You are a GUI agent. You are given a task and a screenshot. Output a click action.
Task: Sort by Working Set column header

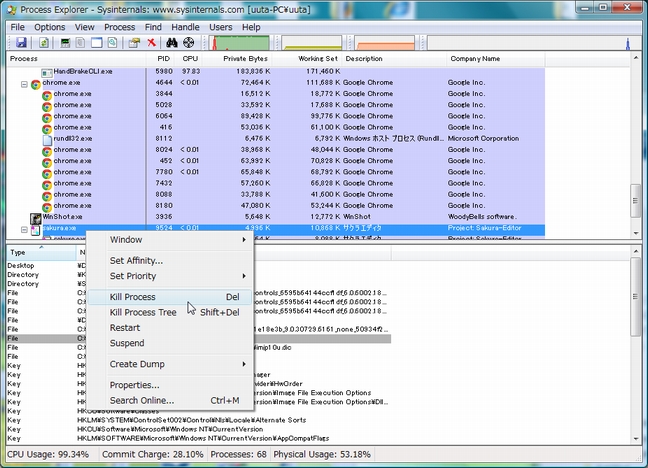(307, 59)
